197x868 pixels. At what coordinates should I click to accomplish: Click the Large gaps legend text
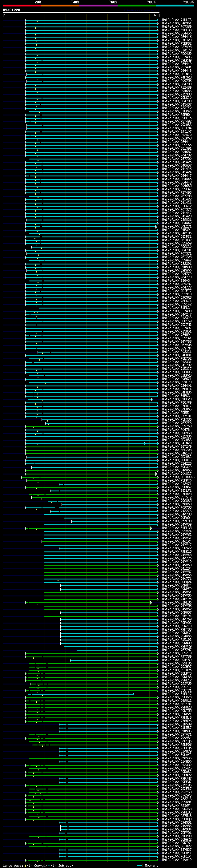coord(13,866)
